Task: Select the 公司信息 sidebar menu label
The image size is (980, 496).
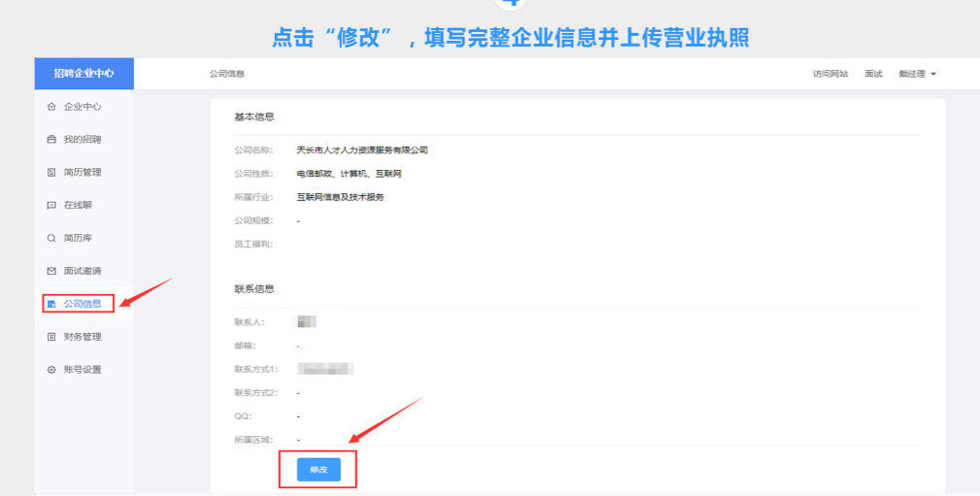Action: [x=83, y=304]
